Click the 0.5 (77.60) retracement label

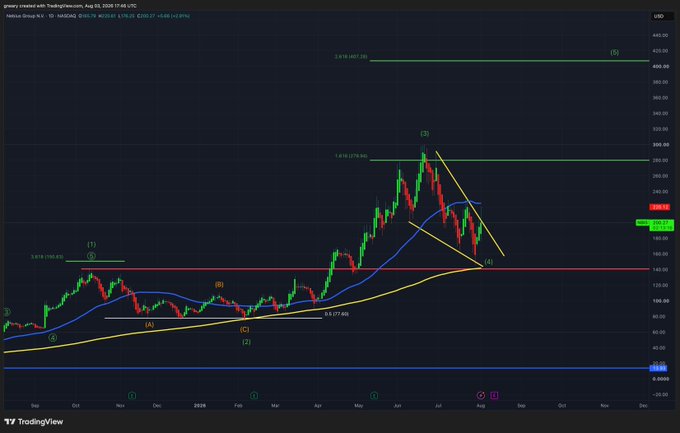(x=337, y=314)
